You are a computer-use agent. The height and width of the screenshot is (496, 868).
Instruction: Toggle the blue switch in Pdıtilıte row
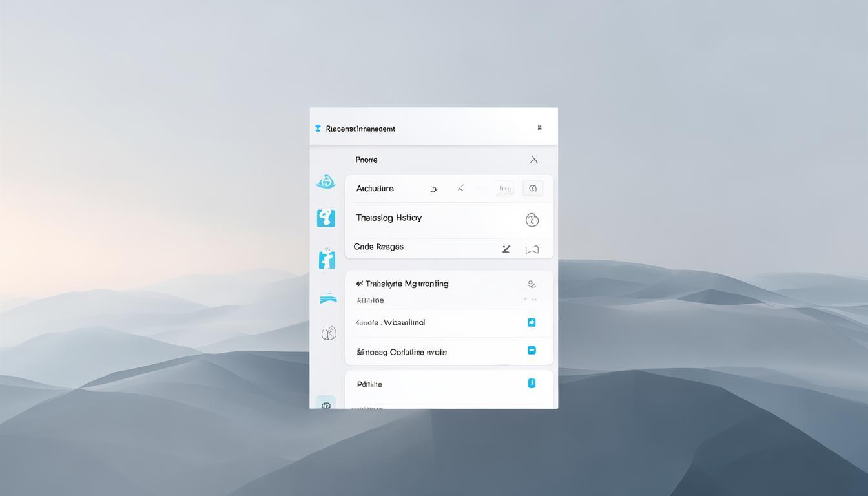coord(532,383)
